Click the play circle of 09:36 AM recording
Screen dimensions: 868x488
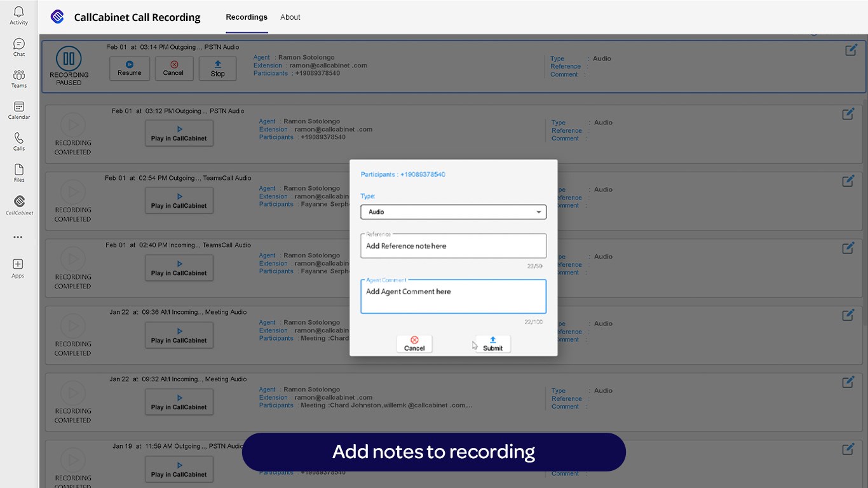point(72,326)
